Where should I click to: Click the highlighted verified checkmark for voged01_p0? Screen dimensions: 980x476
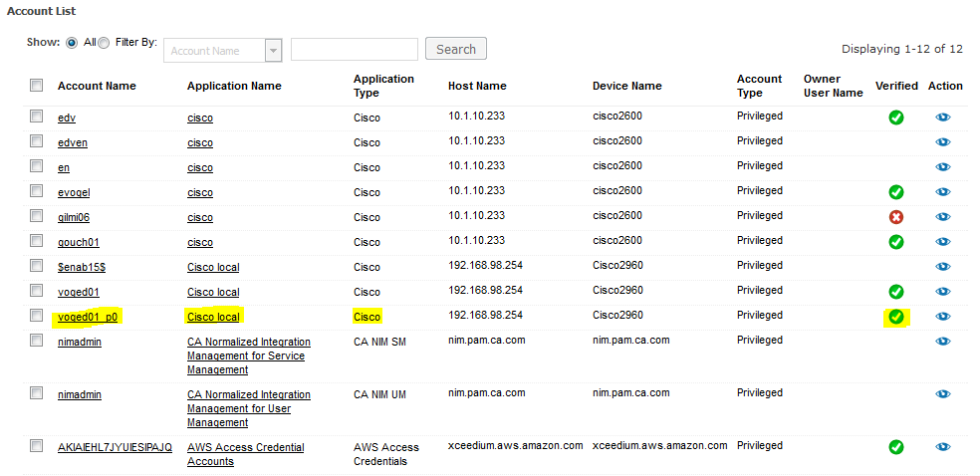pos(895,317)
